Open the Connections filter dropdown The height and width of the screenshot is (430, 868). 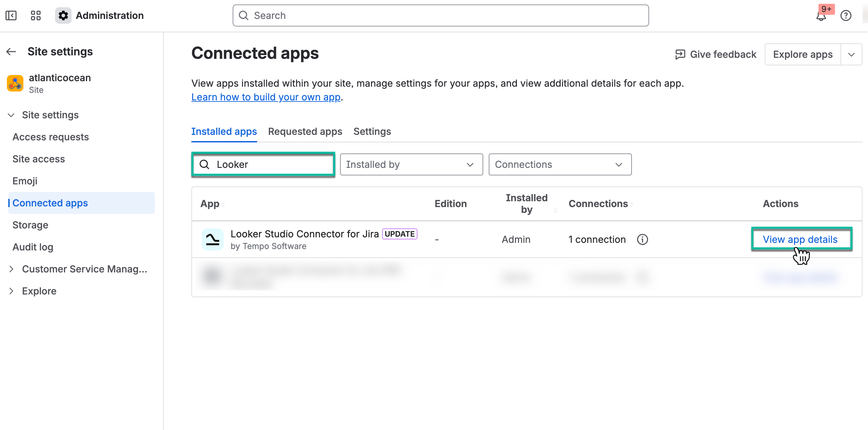tap(560, 164)
